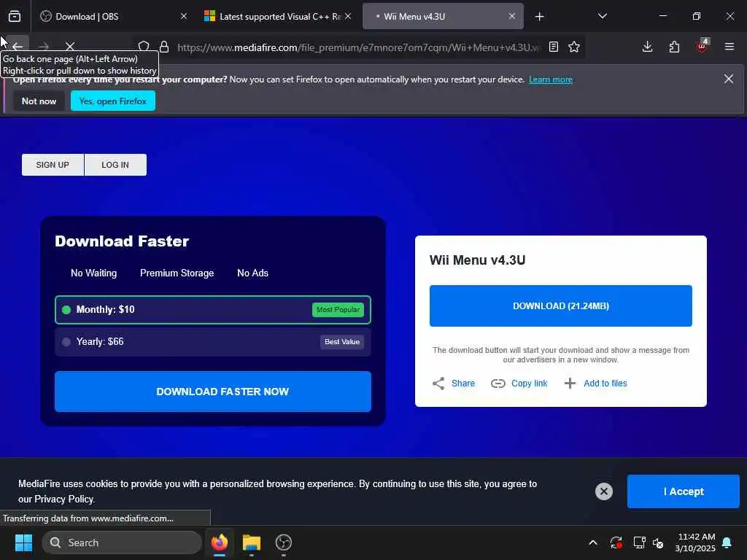Click Copy link
Screen dimensions: 747x560
530,384
